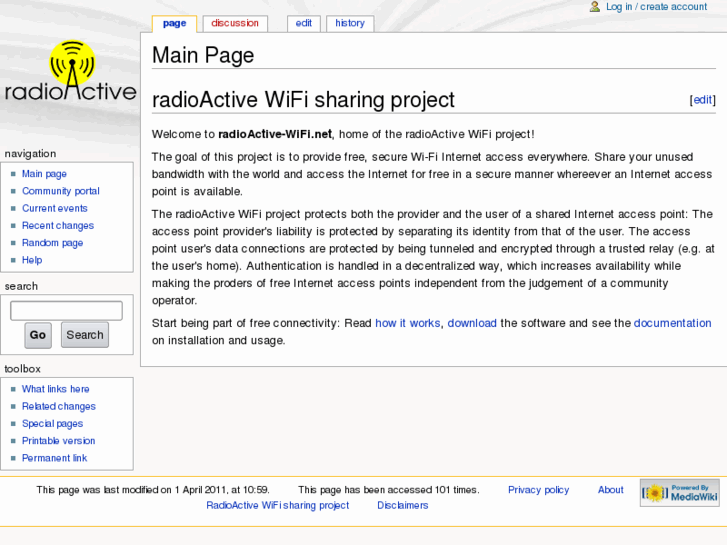Open the edit tab
The image size is (727, 545).
click(x=304, y=23)
